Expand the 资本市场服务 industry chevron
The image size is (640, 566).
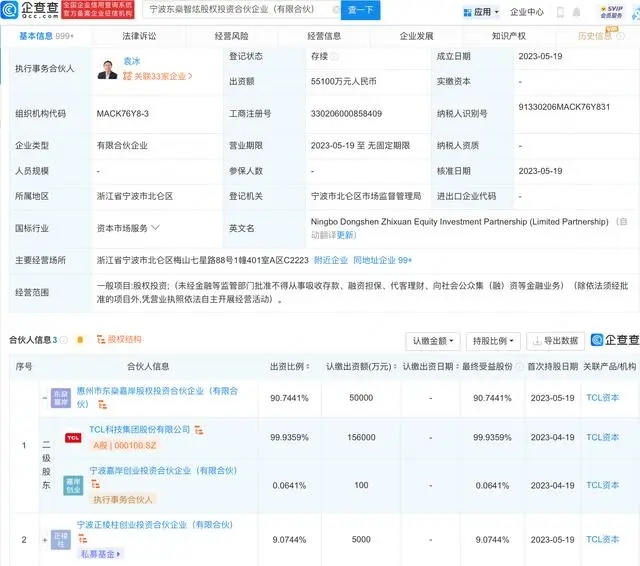pos(155,228)
